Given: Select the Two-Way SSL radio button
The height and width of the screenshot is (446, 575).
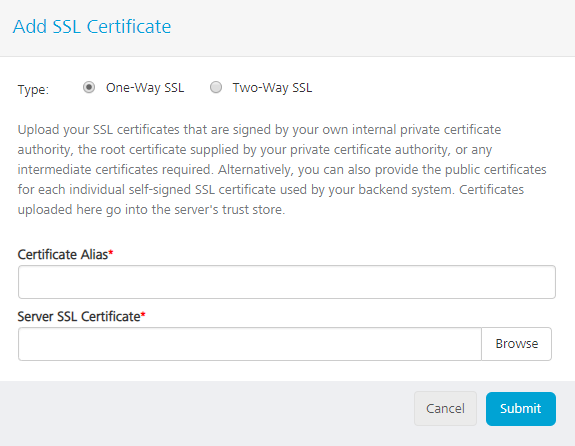Looking at the screenshot, I should pyautogui.click(x=216, y=87).
